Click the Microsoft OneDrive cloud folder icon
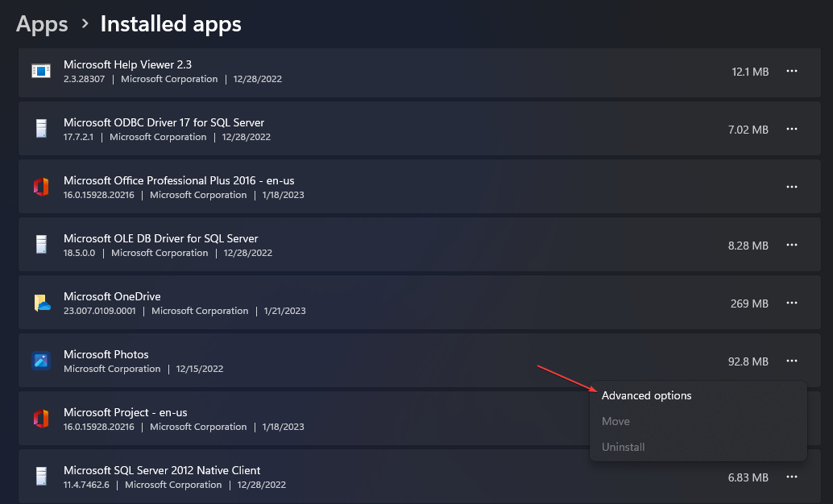The height and width of the screenshot is (504, 833). 42,303
